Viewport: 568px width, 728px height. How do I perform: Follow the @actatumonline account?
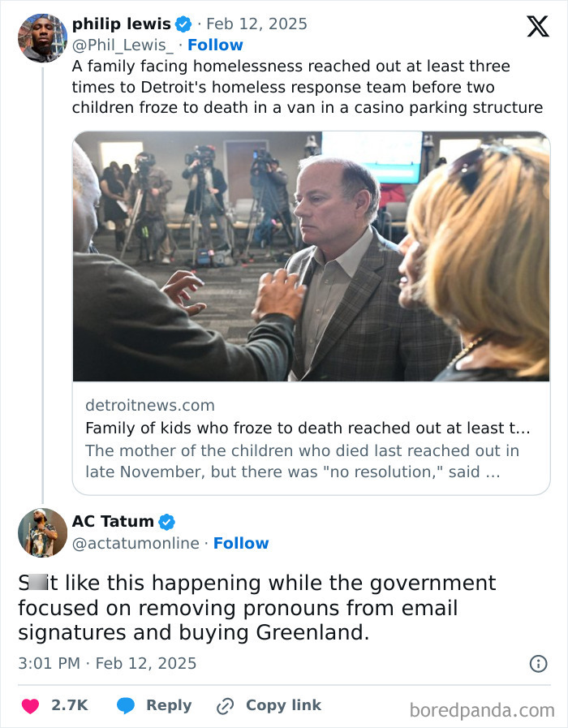[x=241, y=544]
